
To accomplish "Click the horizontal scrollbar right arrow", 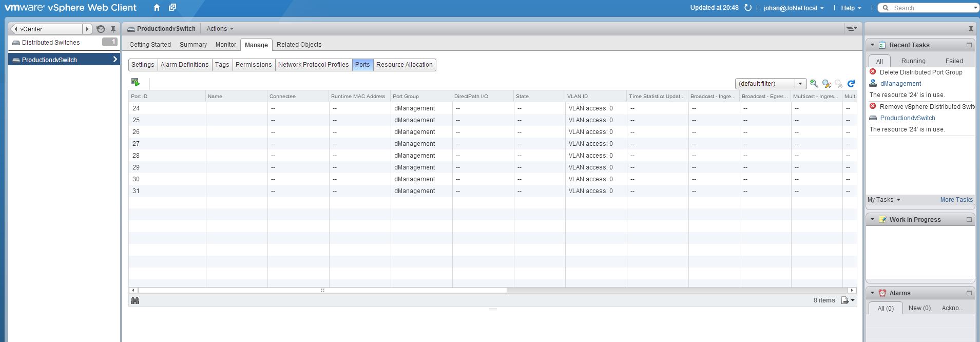I will click(852, 290).
